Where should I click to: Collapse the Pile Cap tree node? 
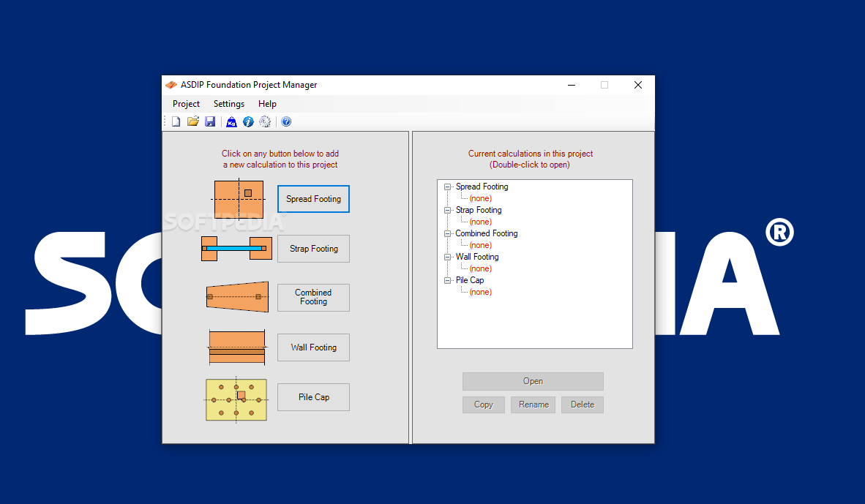pos(447,280)
